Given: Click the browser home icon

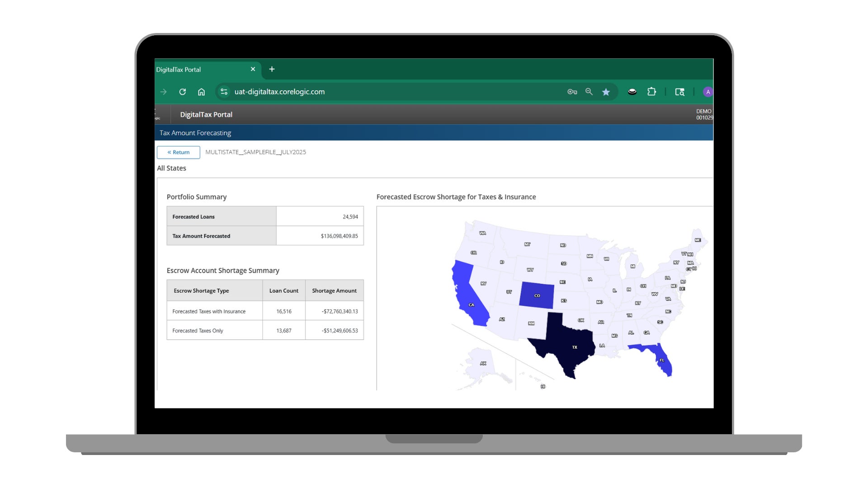Looking at the screenshot, I should [201, 92].
